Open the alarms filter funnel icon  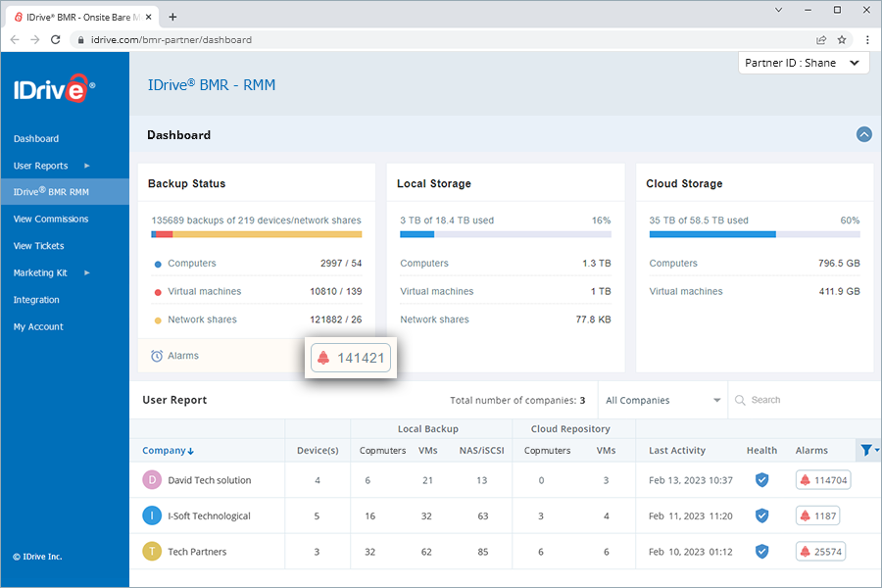(x=868, y=450)
